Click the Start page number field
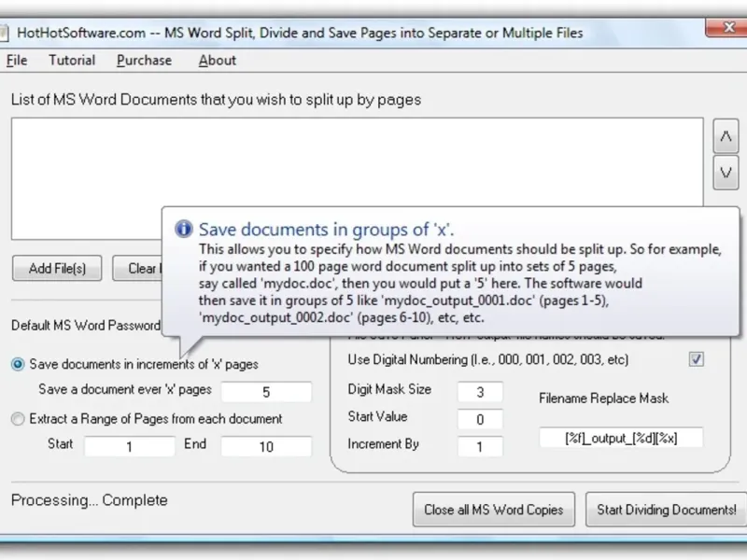Screen dimensions: 747x560 point(129,447)
